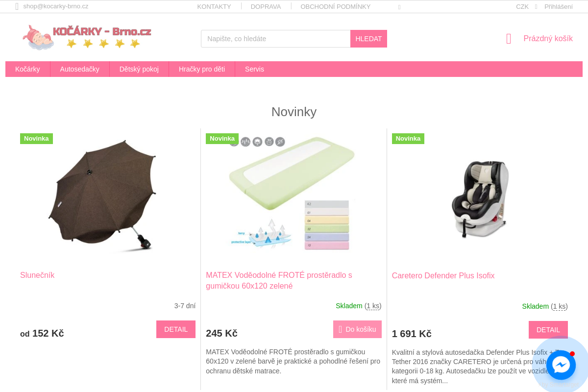Open the Messenger chat bubble
This screenshot has height=392, width=588.
tap(561, 365)
